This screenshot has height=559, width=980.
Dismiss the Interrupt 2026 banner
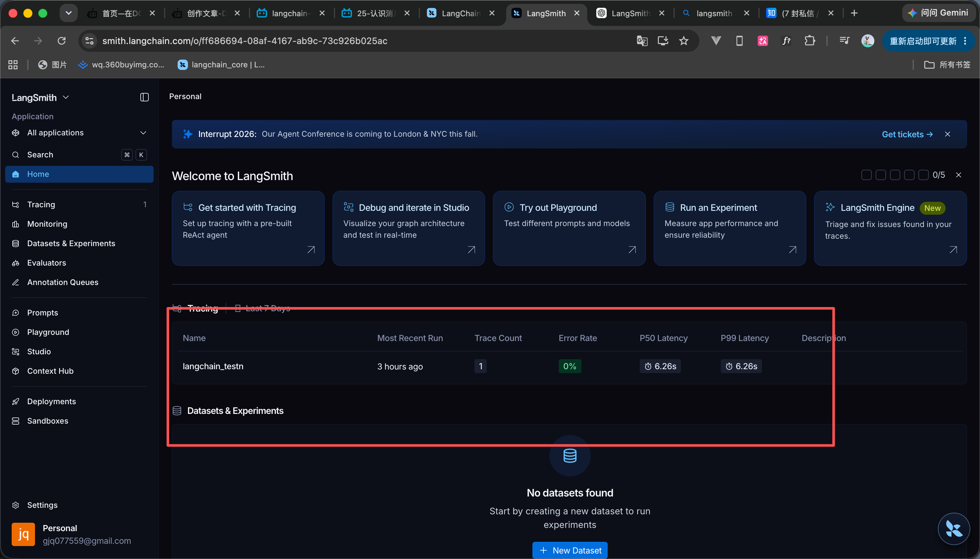pyautogui.click(x=947, y=134)
